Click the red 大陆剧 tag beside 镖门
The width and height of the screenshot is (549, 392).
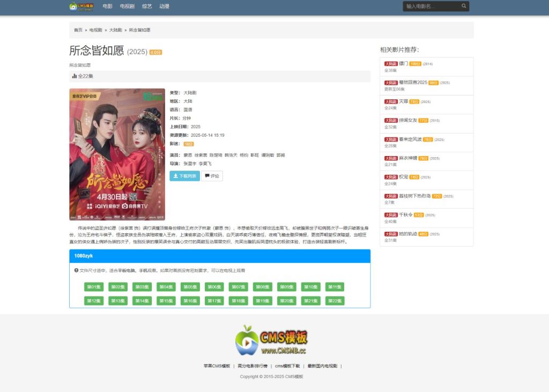pyautogui.click(x=391, y=64)
